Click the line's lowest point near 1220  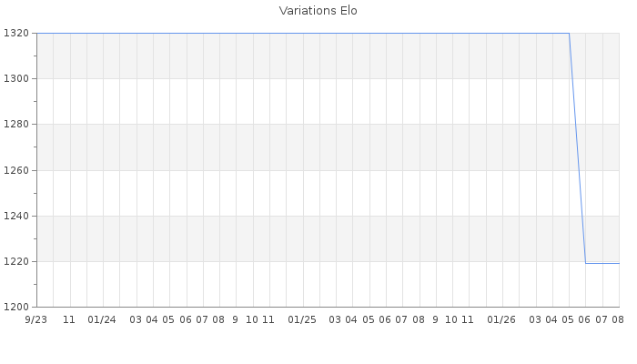tap(585, 263)
